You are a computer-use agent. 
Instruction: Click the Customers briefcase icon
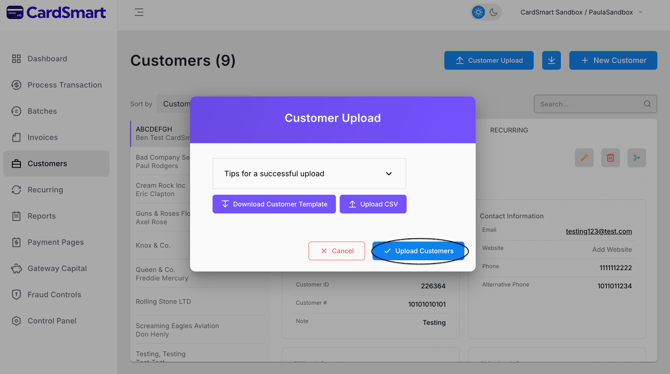[16, 163]
